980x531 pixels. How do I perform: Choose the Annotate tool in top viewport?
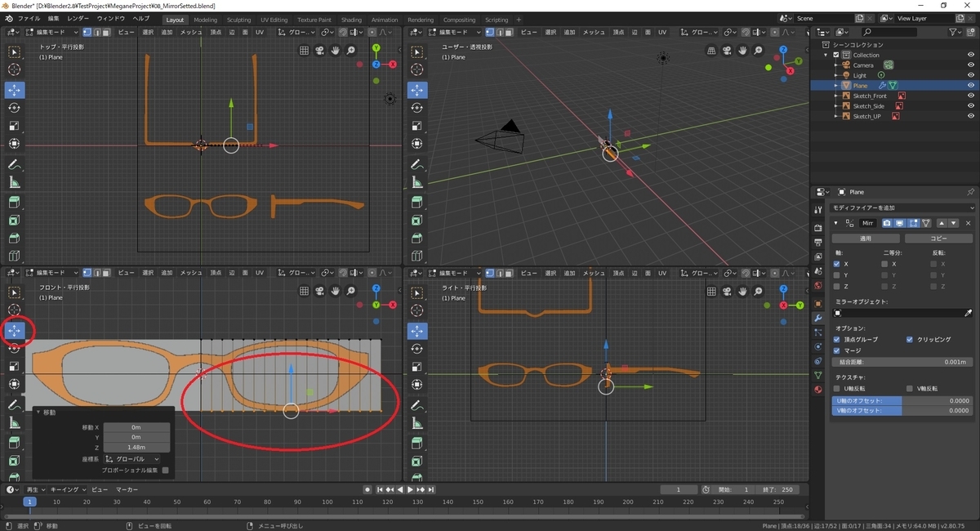point(15,164)
